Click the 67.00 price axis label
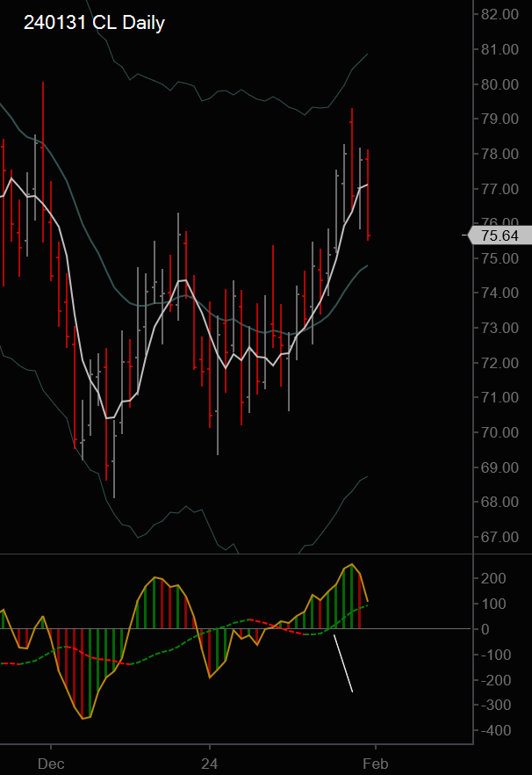The height and width of the screenshot is (775, 532). pyautogui.click(x=500, y=537)
